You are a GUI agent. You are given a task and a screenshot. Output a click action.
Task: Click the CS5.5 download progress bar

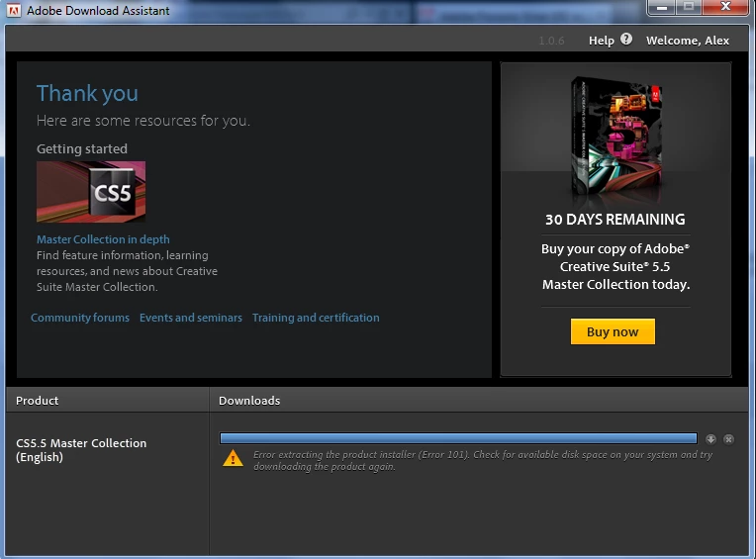(x=458, y=438)
